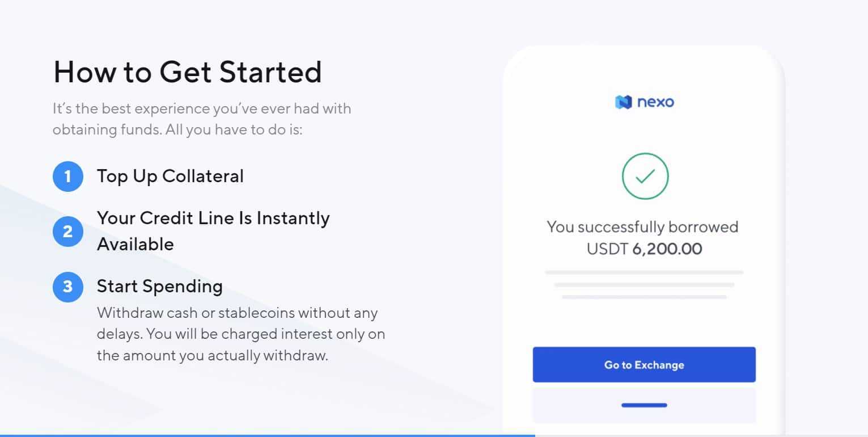The image size is (868, 437).
Task: Click the best experience intro paragraph
Action: [x=202, y=119]
